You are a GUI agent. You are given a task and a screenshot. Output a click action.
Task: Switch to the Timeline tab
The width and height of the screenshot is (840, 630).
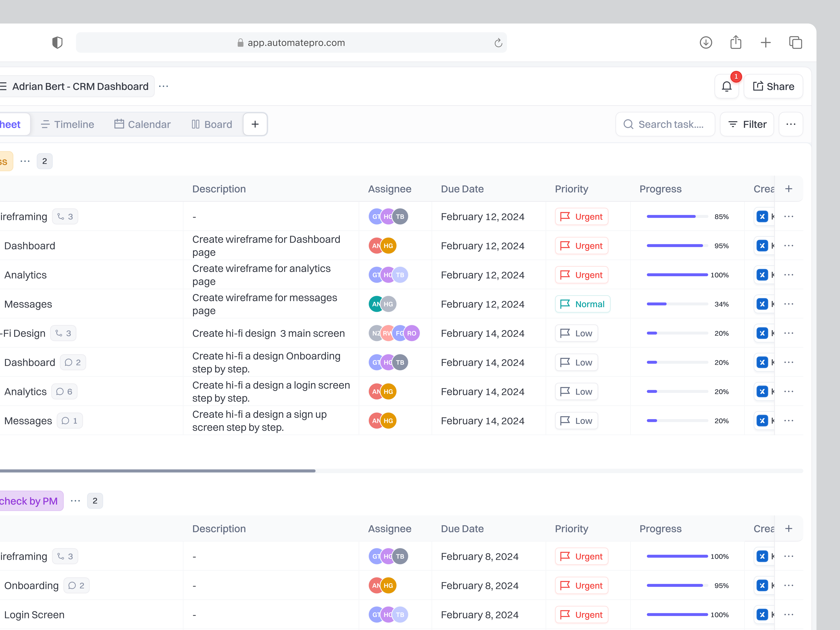click(67, 124)
